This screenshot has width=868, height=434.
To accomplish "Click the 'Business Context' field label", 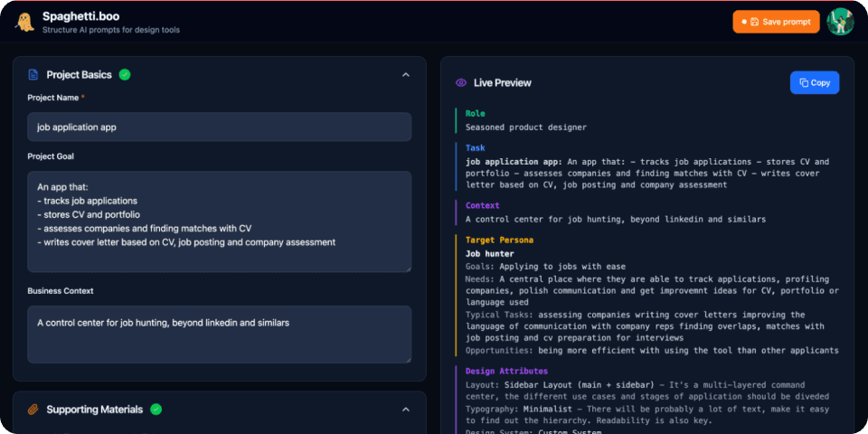I will [61, 291].
